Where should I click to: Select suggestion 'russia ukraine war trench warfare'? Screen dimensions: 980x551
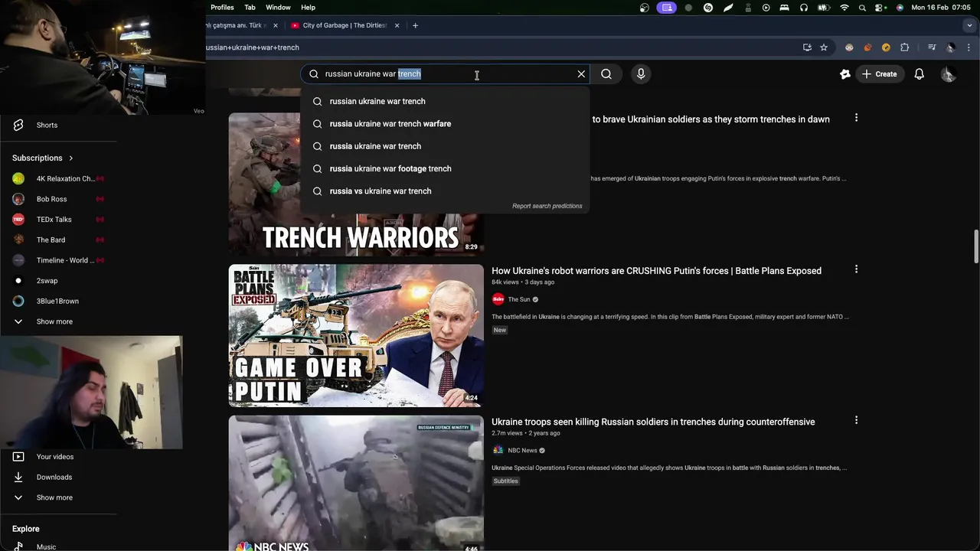coord(446,123)
